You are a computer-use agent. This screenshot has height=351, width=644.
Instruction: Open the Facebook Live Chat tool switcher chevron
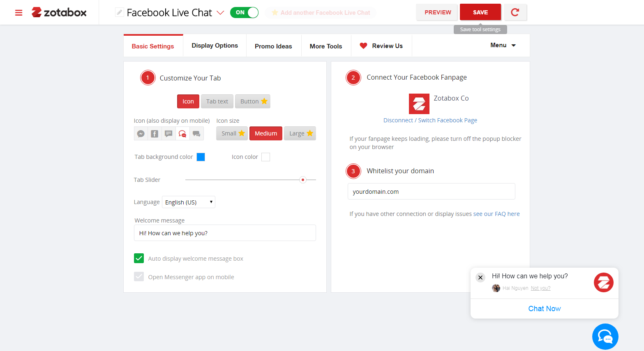(x=221, y=13)
